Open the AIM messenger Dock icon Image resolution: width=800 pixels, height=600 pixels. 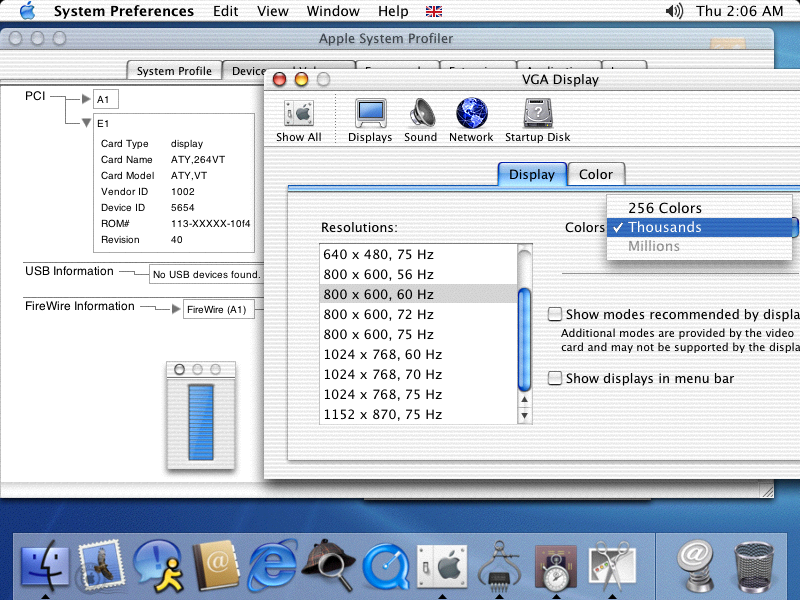159,565
